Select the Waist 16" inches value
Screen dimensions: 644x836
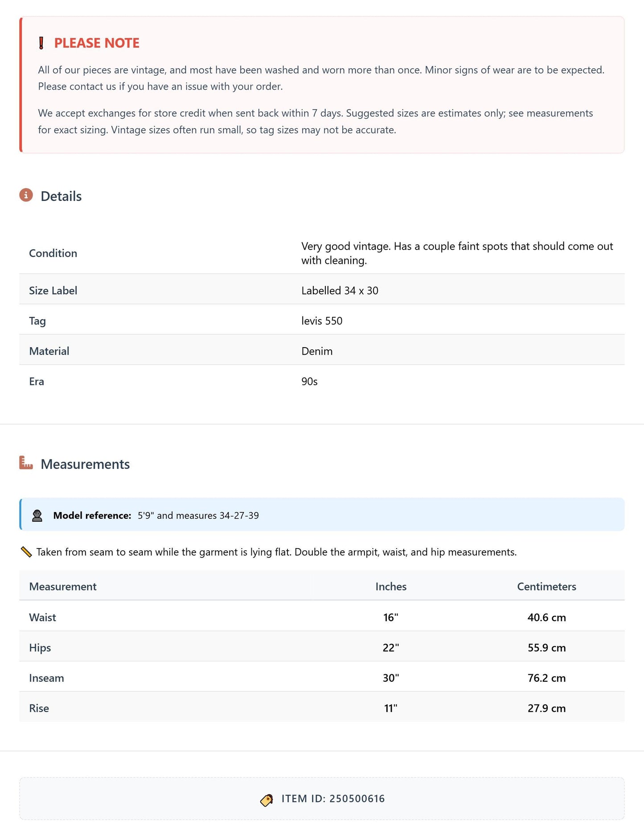(x=391, y=617)
